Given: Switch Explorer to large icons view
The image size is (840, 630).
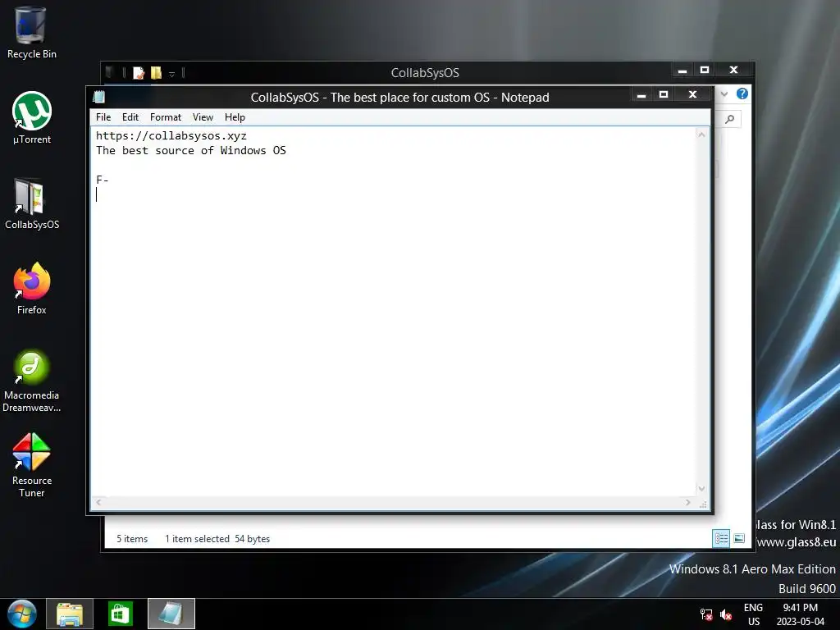Looking at the screenshot, I should pos(739,538).
